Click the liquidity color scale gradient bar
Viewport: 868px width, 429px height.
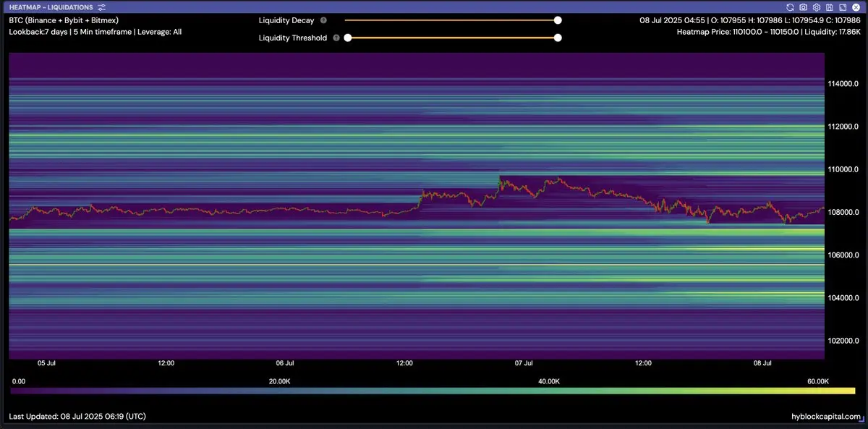(x=433, y=391)
